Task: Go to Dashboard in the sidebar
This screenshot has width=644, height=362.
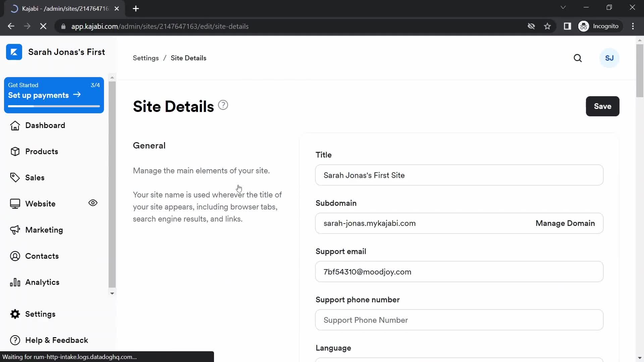Action: pos(45,125)
